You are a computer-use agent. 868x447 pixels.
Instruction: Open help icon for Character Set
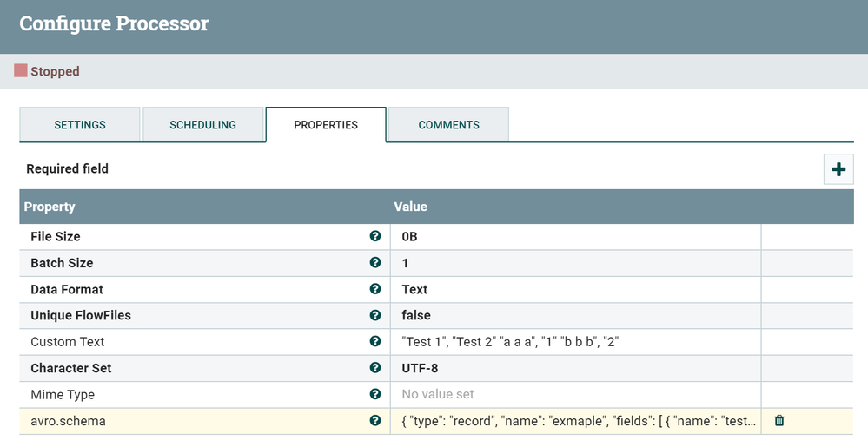(374, 367)
